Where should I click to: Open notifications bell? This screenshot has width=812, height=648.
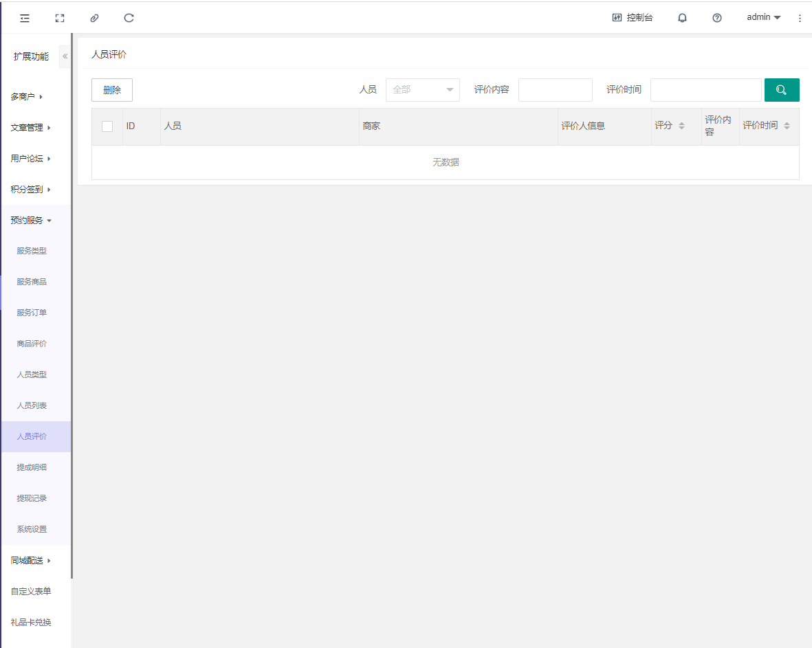coord(683,18)
